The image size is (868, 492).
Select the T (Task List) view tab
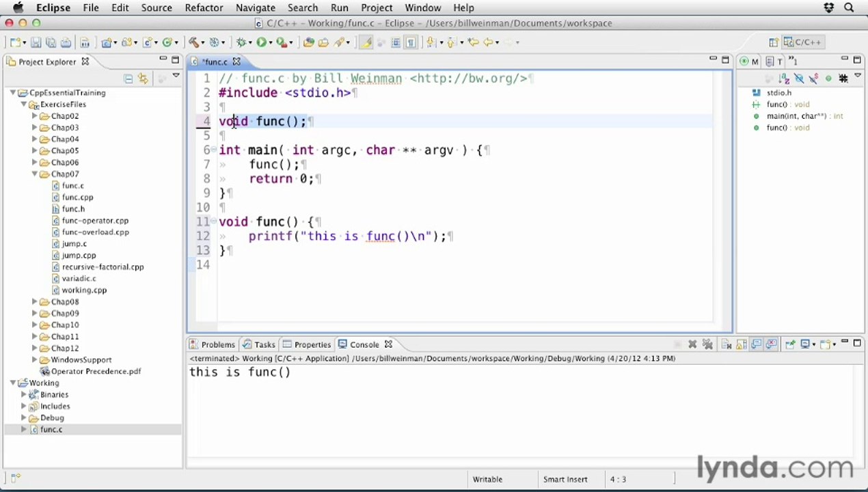click(x=774, y=61)
